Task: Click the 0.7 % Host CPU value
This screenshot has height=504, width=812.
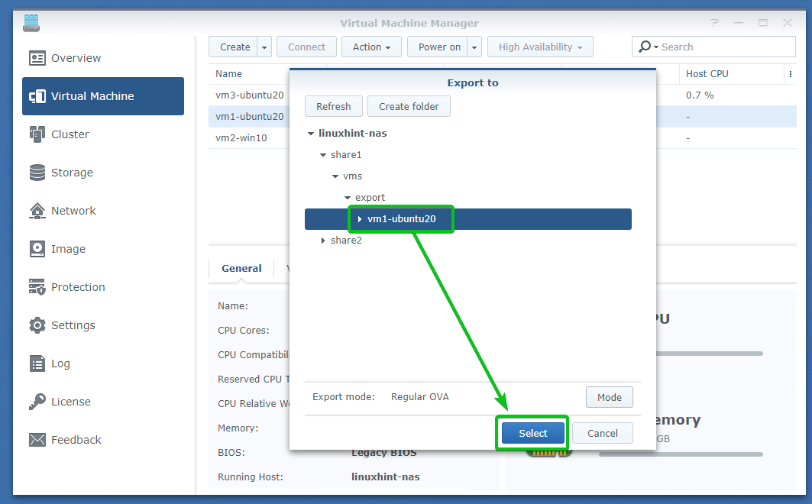Action: coord(700,95)
